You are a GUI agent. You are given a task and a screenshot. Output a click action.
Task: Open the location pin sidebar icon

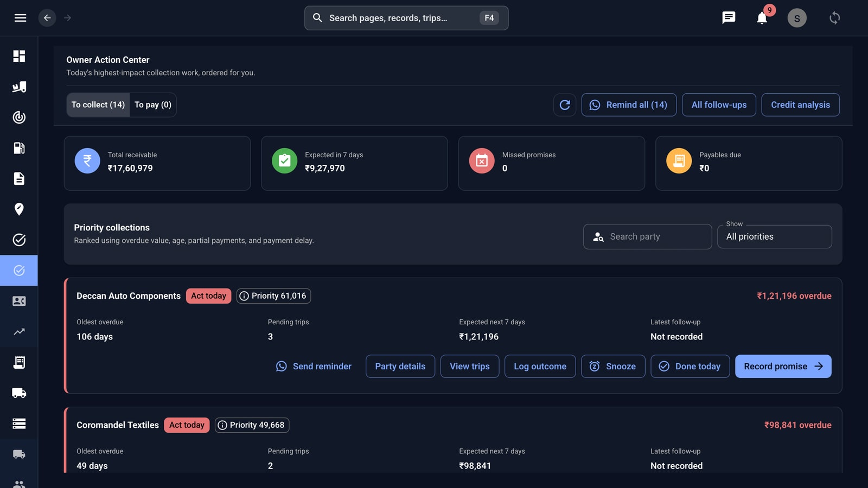pos(19,209)
